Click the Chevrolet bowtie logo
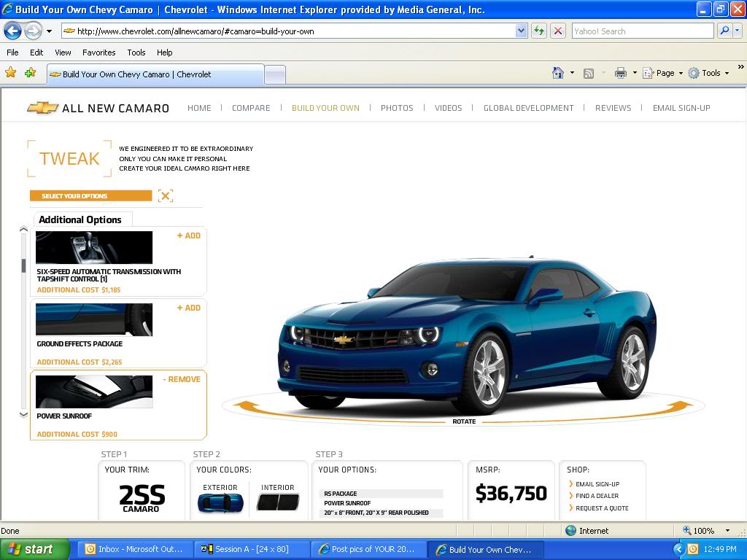This screenshot has width=747, height=560. click(x=42, y=108)
